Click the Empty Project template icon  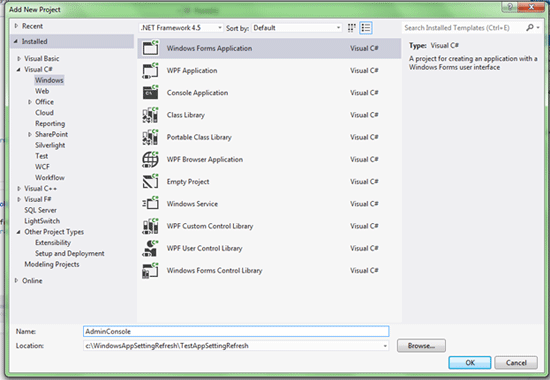coord(150,181)
